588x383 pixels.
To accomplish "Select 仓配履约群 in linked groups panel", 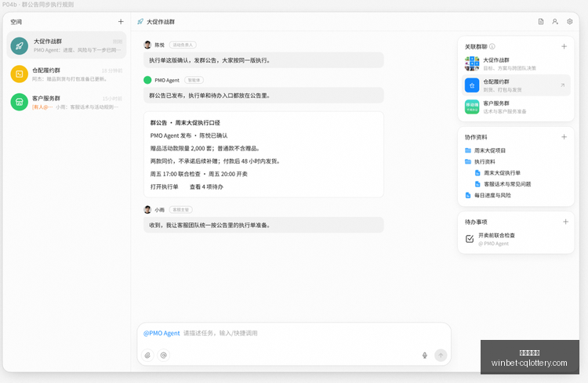I will click(516, 85).
